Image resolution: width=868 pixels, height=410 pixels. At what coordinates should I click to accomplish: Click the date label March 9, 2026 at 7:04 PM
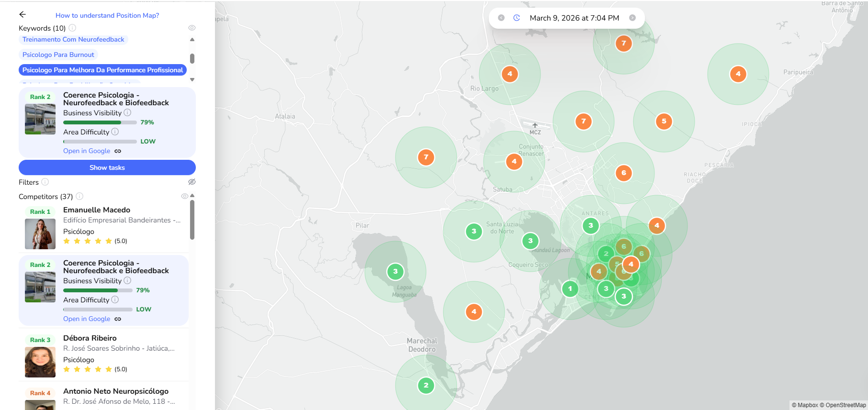575,18
